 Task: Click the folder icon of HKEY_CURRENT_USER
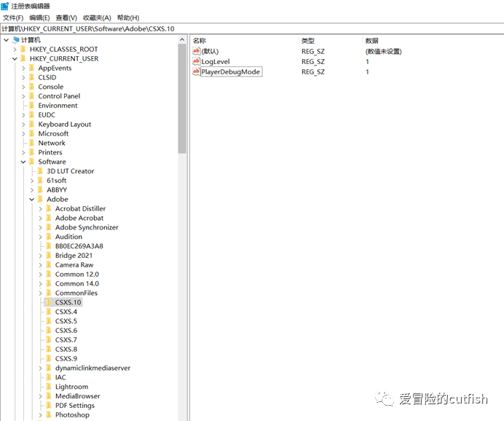[23, 58]
